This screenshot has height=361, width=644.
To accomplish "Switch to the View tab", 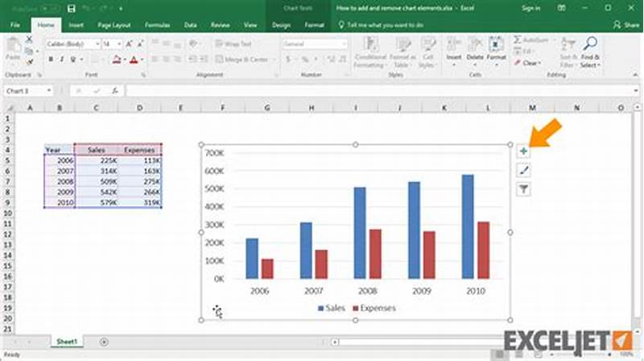I will coord(250,25).
